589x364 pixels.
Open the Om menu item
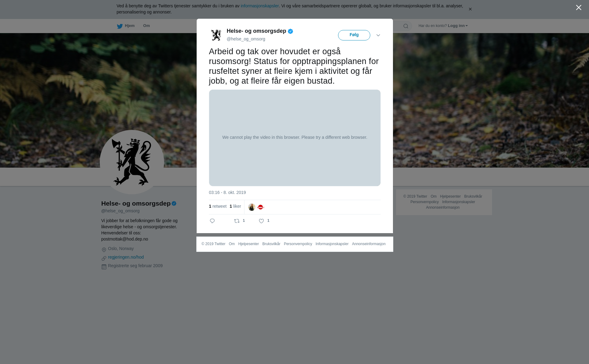[146, 26]
